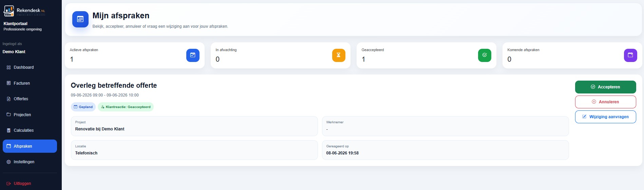Click the 'Overleg betreffende offerte' title
The image size is (644, 190).
point(114,85)
